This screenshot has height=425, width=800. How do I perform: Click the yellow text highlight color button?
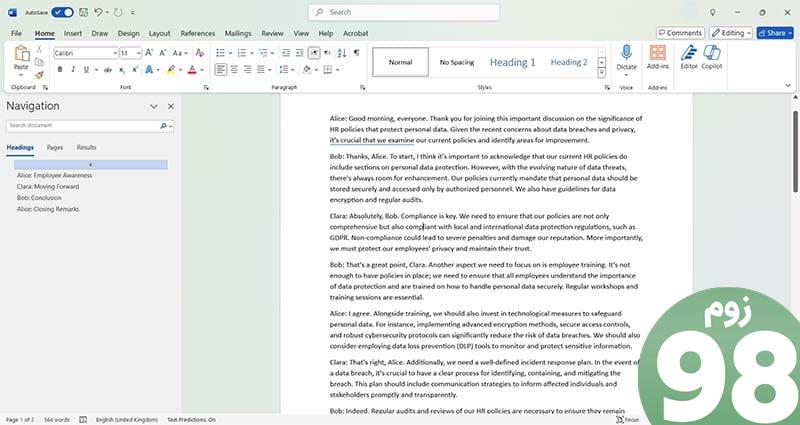[170, 70]
